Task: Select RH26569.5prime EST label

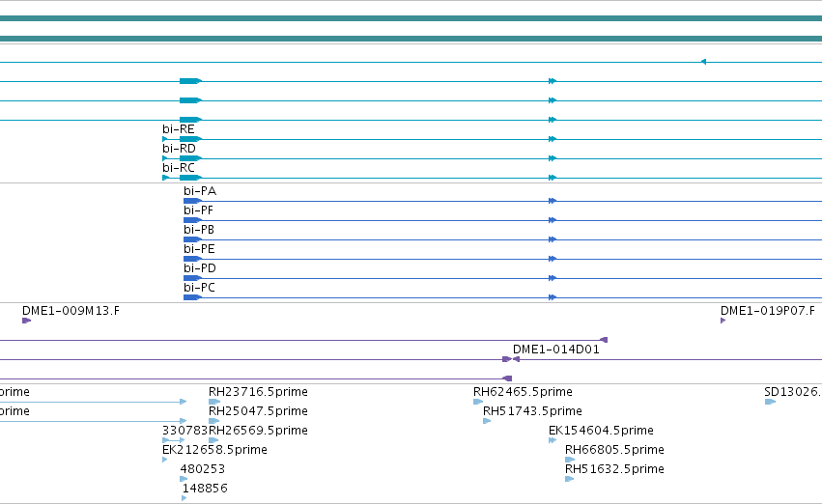Action: (x=258, y=432)
